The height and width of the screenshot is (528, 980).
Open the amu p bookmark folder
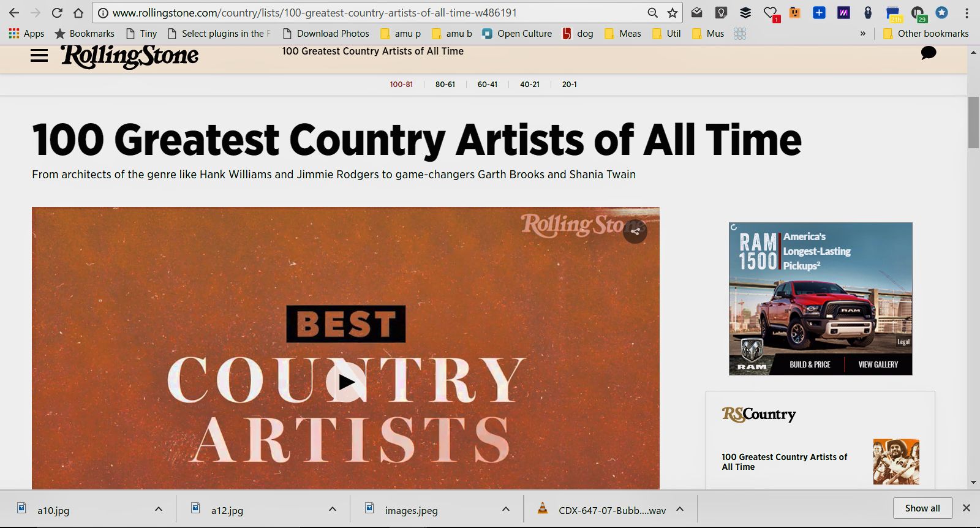click(x=401, y=34)
